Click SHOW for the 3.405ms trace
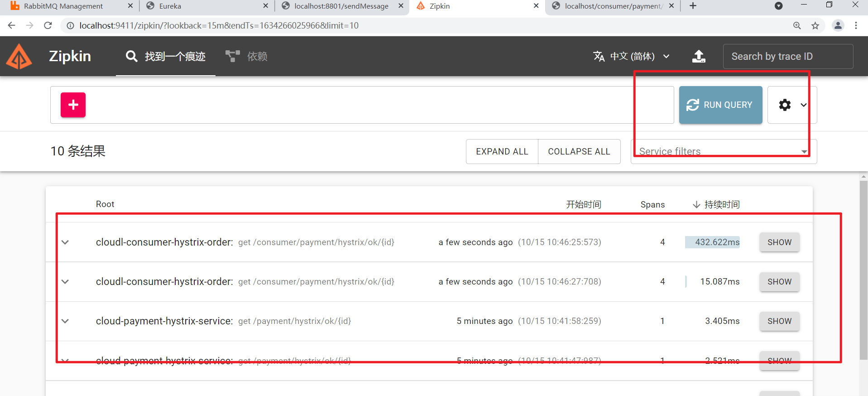The image size is (868, 396). pos(779,321)
